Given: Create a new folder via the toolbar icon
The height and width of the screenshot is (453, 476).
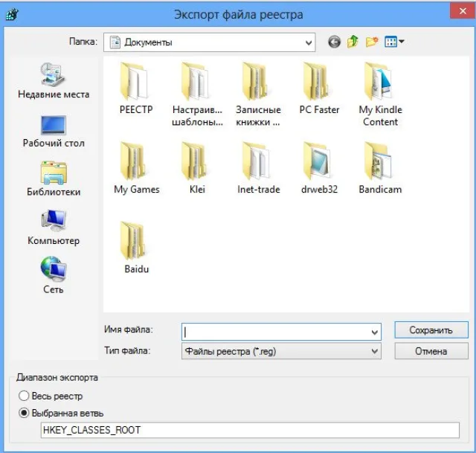Looking at the screenshot, I should pos(372,42).
